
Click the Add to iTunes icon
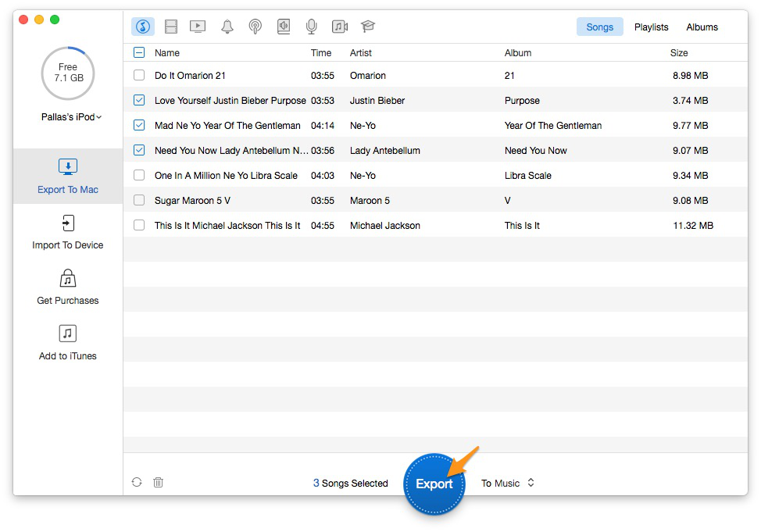[68, 334]
